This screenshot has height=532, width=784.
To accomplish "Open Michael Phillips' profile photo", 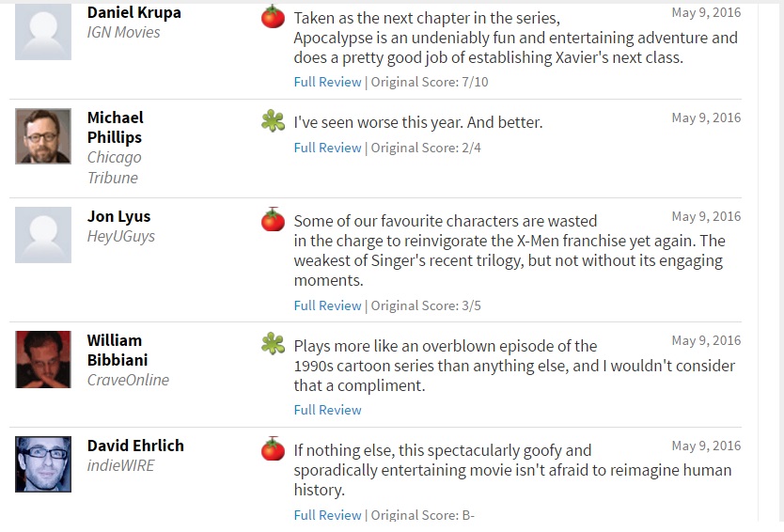I will pyautogui.click(x=43, y=136).
